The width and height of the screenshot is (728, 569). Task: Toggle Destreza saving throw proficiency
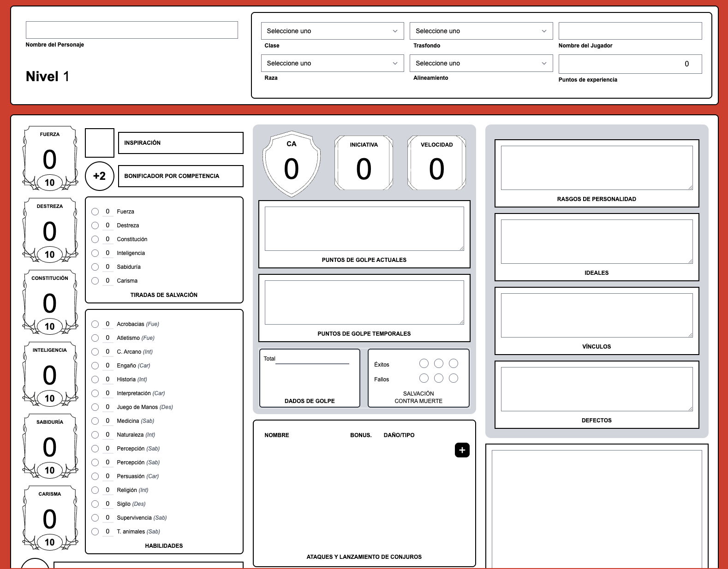[95, 225]
